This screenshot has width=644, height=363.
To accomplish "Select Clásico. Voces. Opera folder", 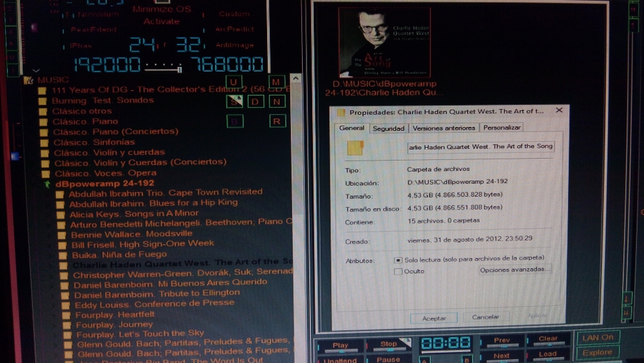I will [106, 173].
